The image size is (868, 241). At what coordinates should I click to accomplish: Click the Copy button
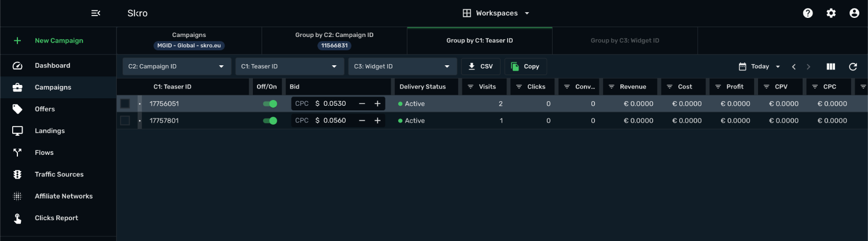coord(525,66)
